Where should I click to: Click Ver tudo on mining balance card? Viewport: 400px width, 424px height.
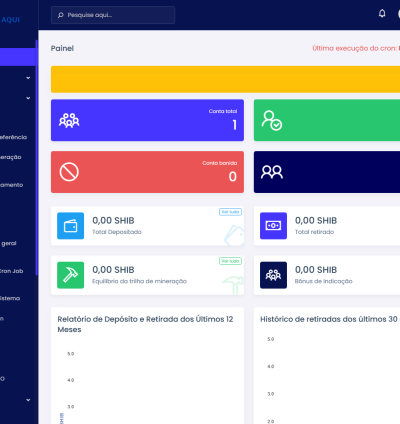coord(230,261)
